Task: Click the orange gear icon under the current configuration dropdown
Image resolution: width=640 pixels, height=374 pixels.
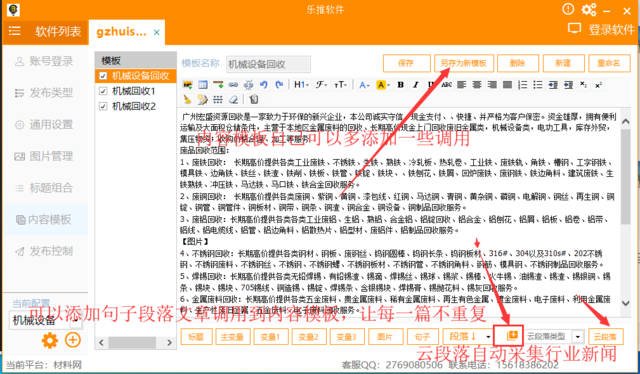Action: point(50,340)
